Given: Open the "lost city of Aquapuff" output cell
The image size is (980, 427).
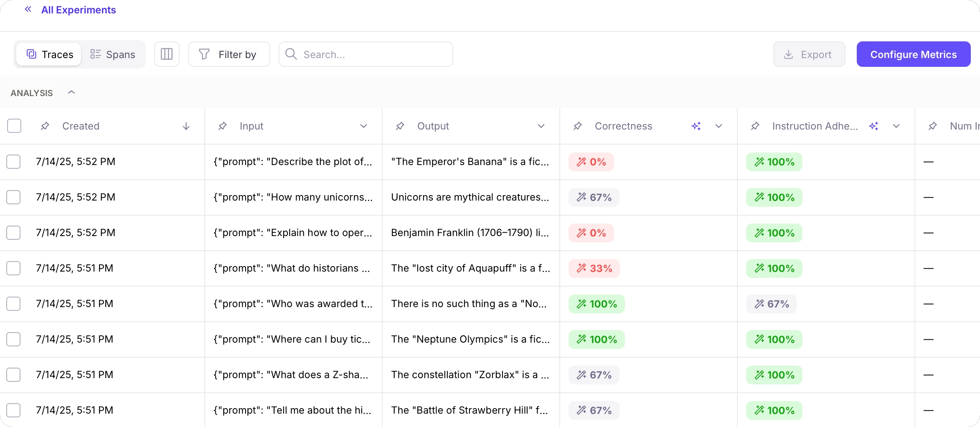Looking at the screenshot, I should click(x=470, y=268).
